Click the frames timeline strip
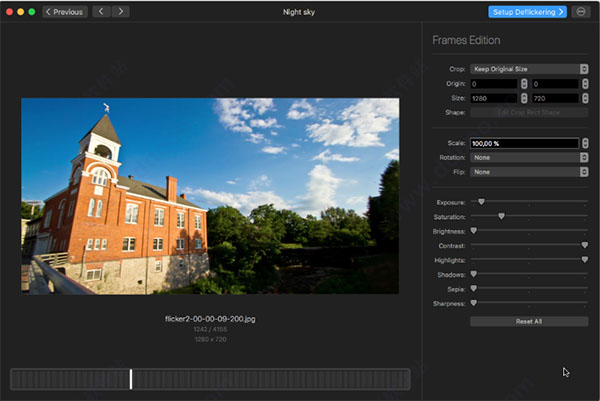This screenshot has height=401, width=600. (210, 379)
